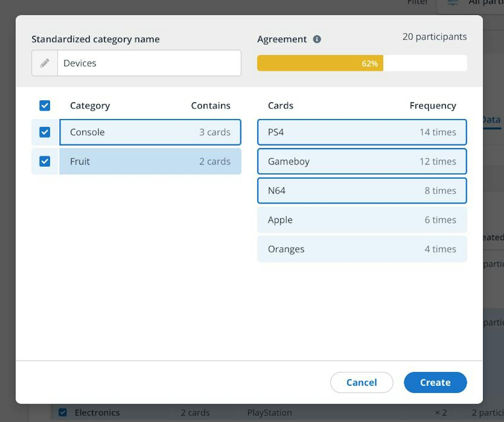
Task: Click the 14 times frequency value
Action: click(x=438, y=132)
